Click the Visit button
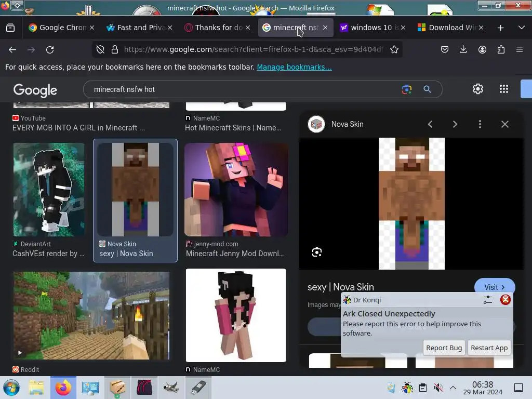The image size is (532, 399). tap(495, 287)
